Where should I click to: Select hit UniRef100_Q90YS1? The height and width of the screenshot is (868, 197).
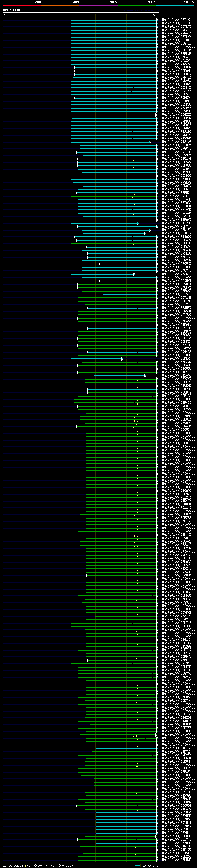(177, 714)
